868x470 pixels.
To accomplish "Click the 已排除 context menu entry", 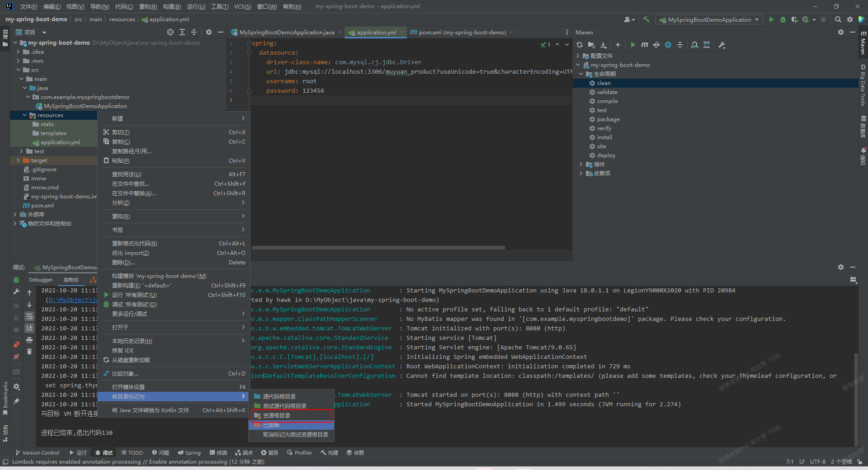I will (271, 425).
